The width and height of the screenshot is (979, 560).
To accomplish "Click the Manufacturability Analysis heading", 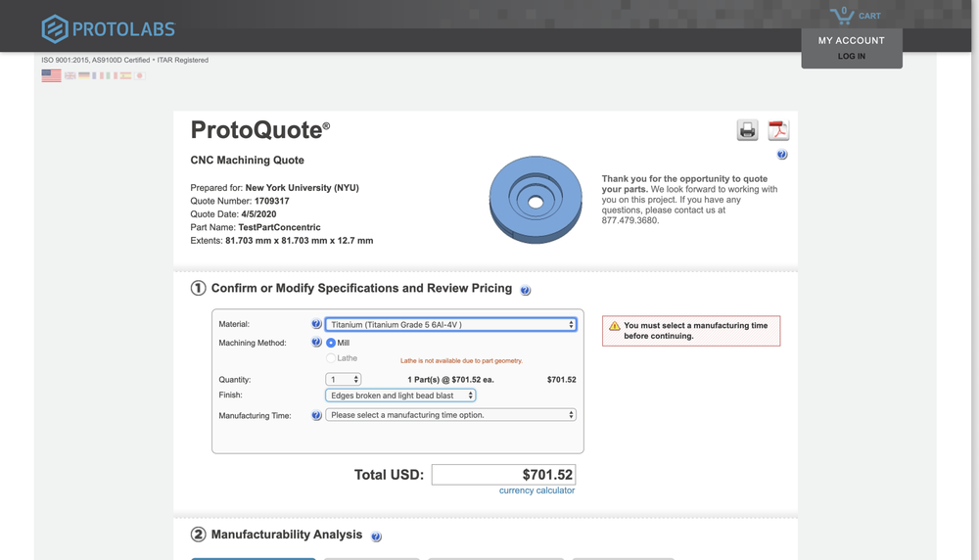I will click(x=287, y=535).
